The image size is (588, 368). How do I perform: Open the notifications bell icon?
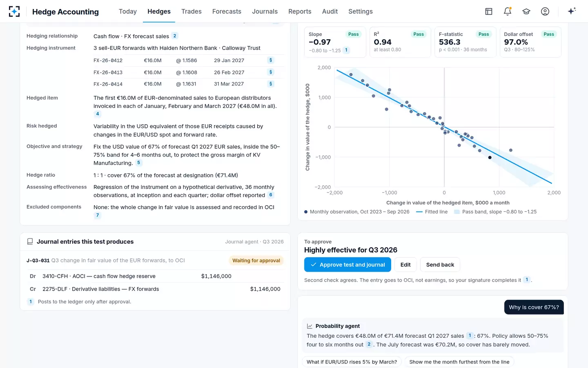[508, 11]
